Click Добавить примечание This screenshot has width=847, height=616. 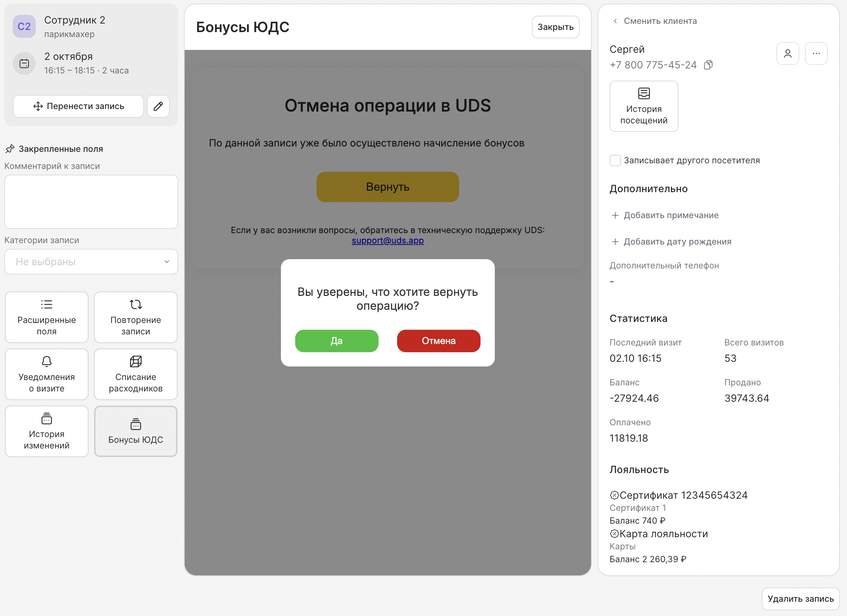665,215
